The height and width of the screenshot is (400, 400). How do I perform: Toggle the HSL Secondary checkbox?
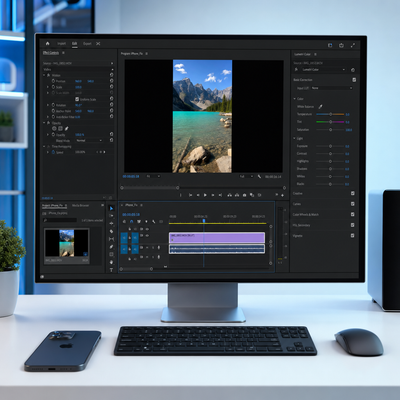click(353, 225)
